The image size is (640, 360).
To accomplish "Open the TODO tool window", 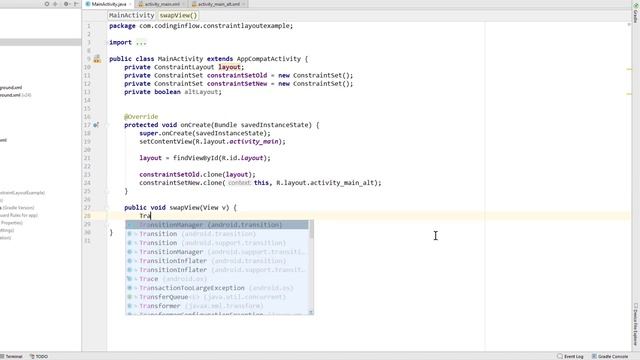I will [x=39, y=356].
